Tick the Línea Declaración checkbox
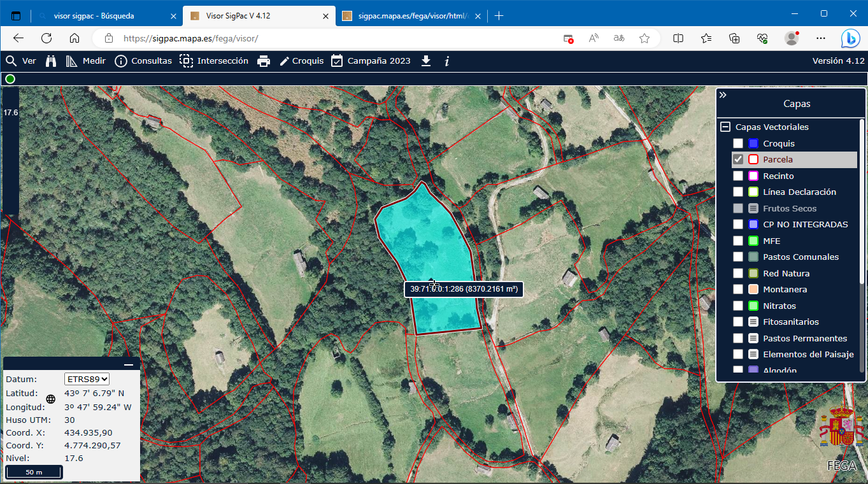 click(x=738, y=192)
